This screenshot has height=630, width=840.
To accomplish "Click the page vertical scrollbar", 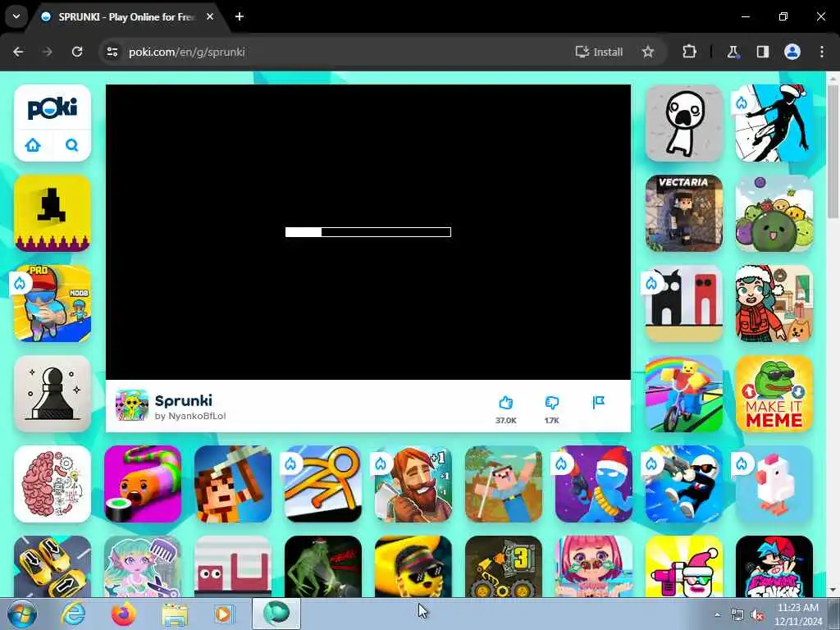I will (x=833, y=150).
